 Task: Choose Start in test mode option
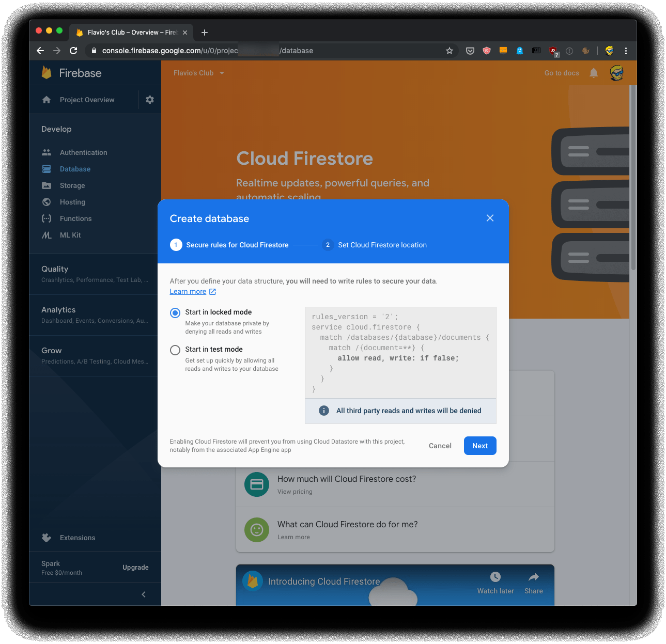coord(176,350)
